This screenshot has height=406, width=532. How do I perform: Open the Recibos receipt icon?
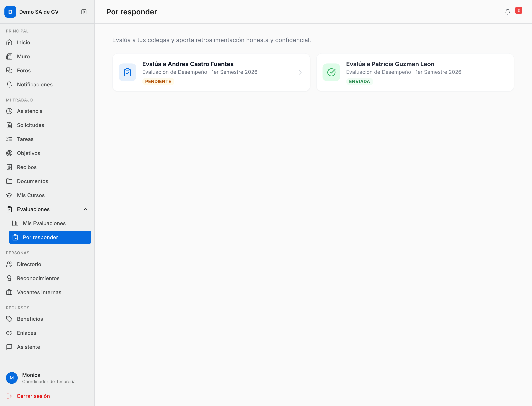click(x=9, y=167)
